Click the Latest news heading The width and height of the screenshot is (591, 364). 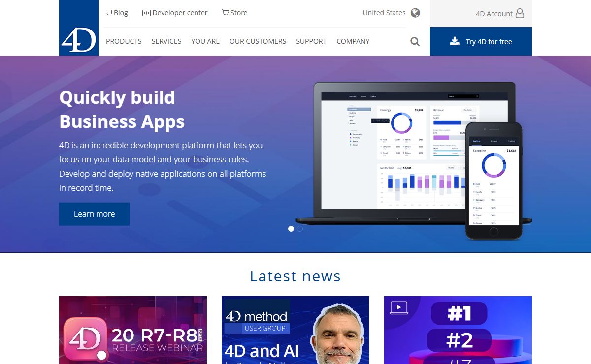tap(295, 276)
